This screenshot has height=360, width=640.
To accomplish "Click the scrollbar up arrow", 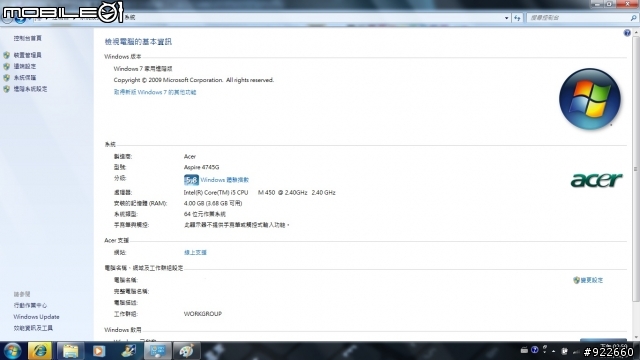I will point(636,32).
